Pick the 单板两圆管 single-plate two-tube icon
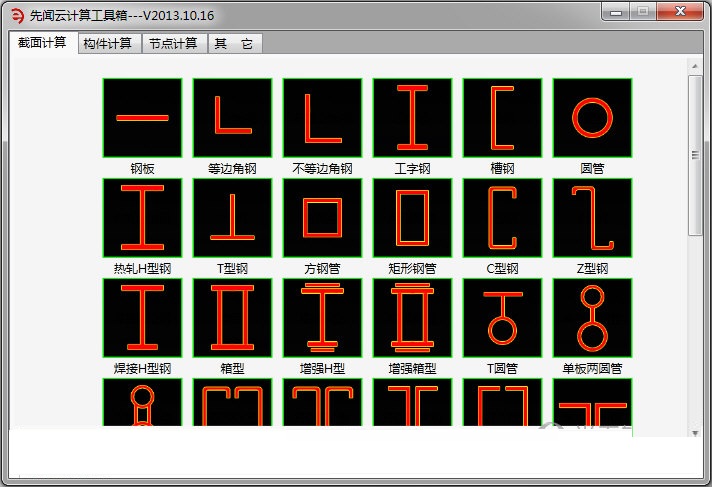The width and height of the screenshot is (712, 487). (x=592, y=318)
